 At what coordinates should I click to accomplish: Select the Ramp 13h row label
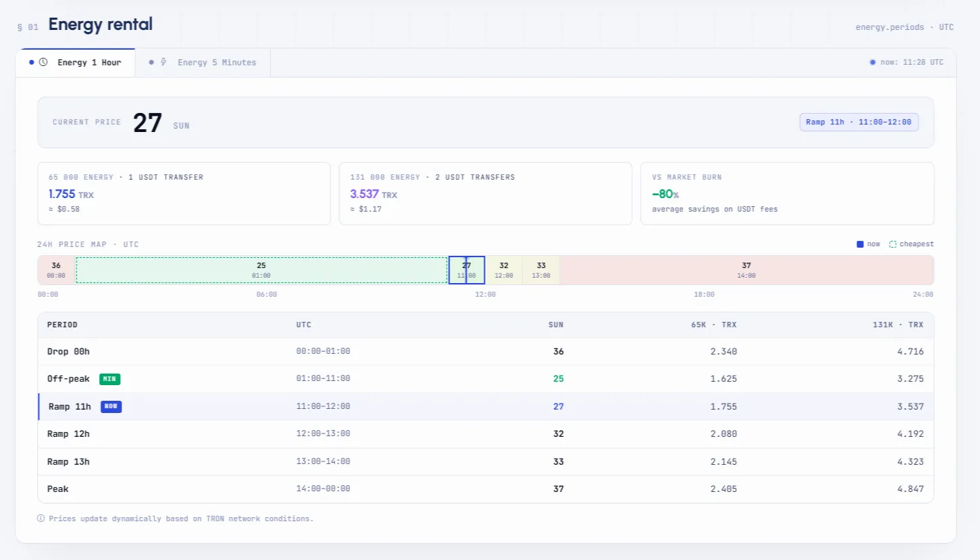[68, 462]
